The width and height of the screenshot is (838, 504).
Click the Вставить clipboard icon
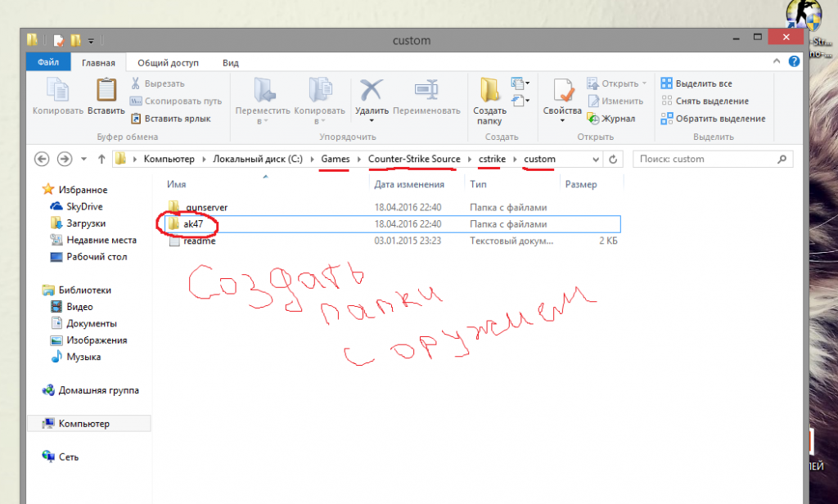(x=106, y=90)
